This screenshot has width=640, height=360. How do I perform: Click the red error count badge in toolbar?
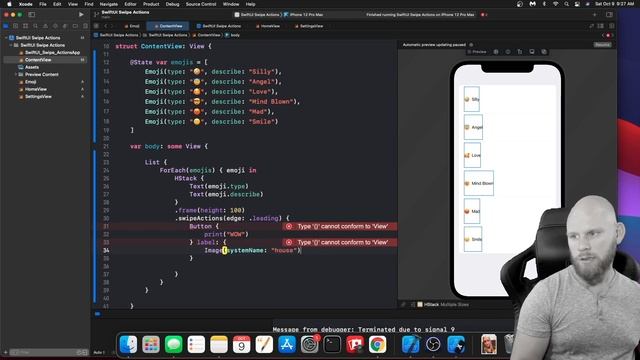(483, 14)
